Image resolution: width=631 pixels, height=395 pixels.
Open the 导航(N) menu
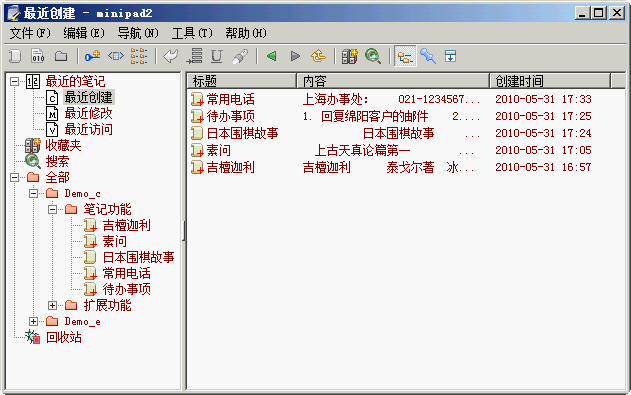[138, 33]
